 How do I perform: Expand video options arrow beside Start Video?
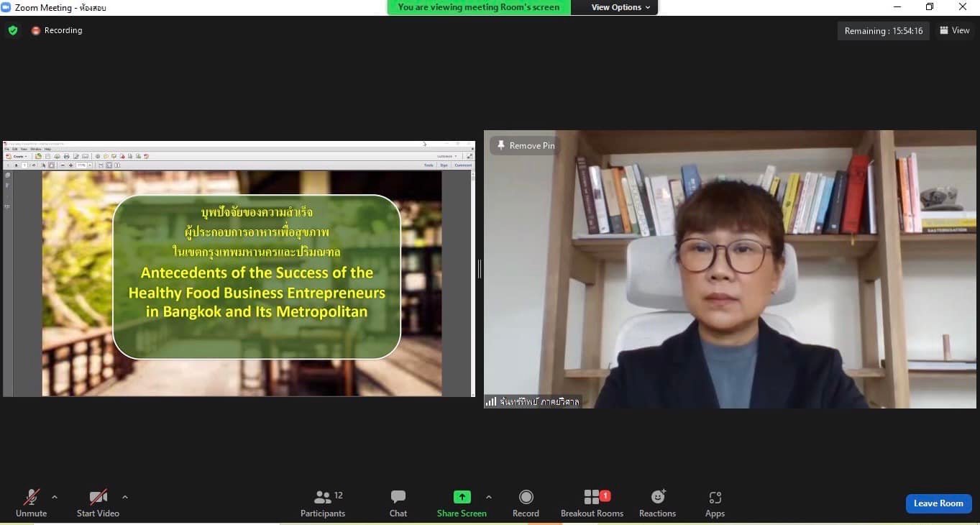pos(125,497)
